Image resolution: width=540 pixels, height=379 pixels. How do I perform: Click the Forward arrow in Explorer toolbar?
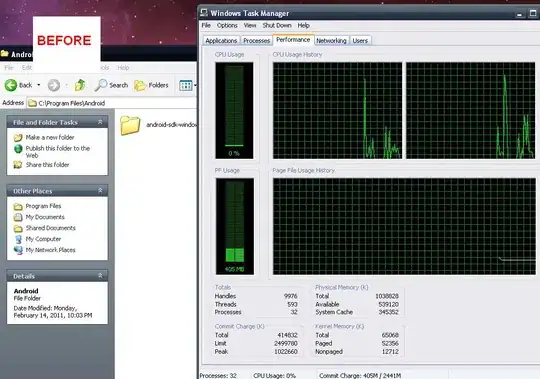point(54,85)
